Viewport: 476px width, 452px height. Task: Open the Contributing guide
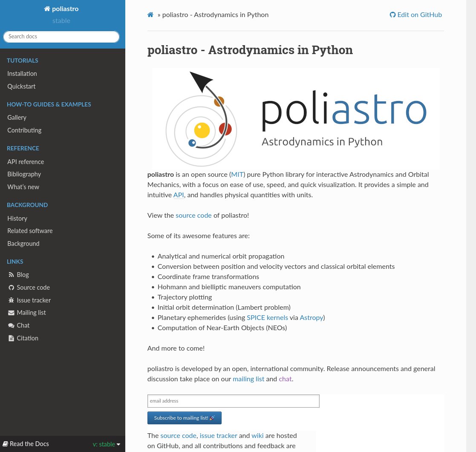point(24,130)
